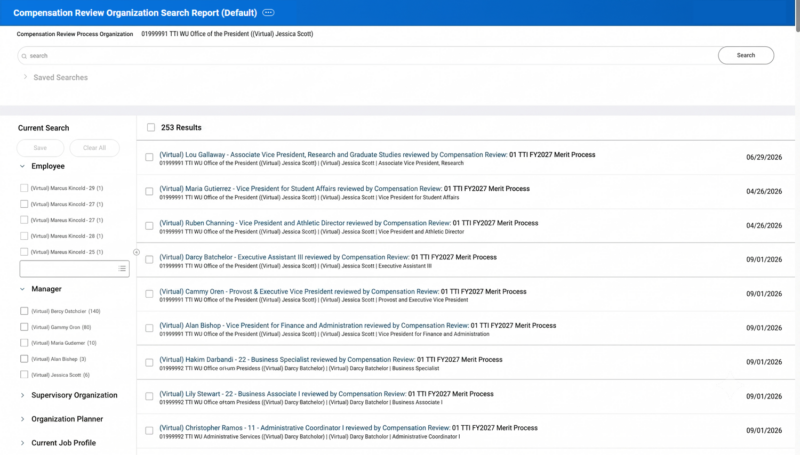Open the list prompt icon in the Employee filter field
Image resolution: width=800 pixels, height=455 pixels.
click(122, 268)
